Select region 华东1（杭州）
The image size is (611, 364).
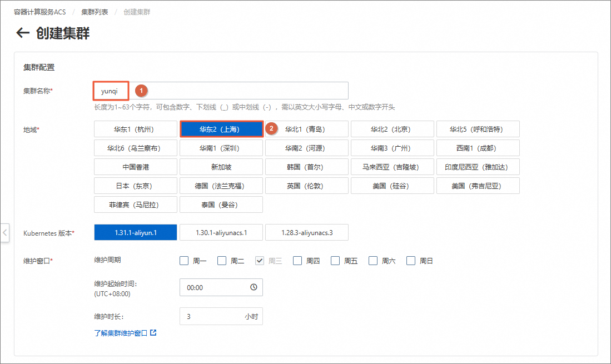point(136,129)
